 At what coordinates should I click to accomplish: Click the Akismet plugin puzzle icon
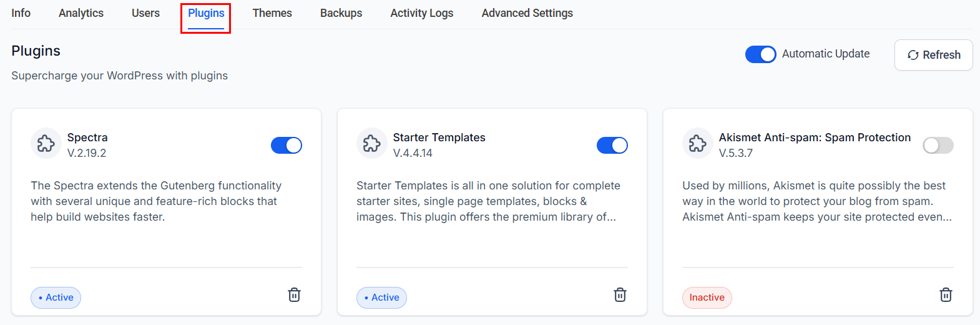click(x=698, y=144)
